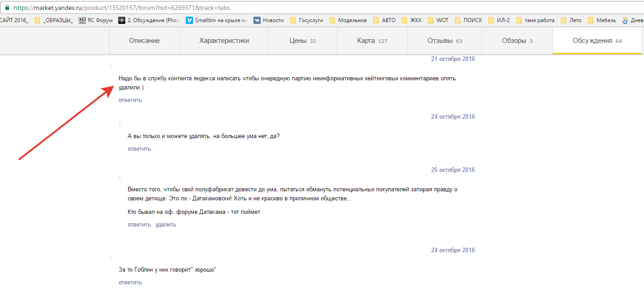Open the Цены tab
This screenshot has height=296, width=644.
click(303, 41)
